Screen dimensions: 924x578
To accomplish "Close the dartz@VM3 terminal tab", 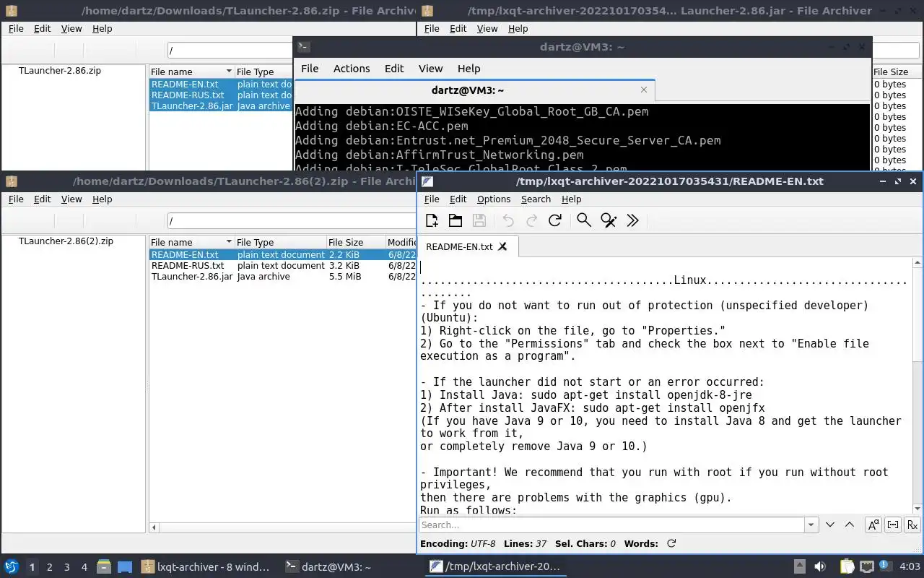I will (644, 90).
